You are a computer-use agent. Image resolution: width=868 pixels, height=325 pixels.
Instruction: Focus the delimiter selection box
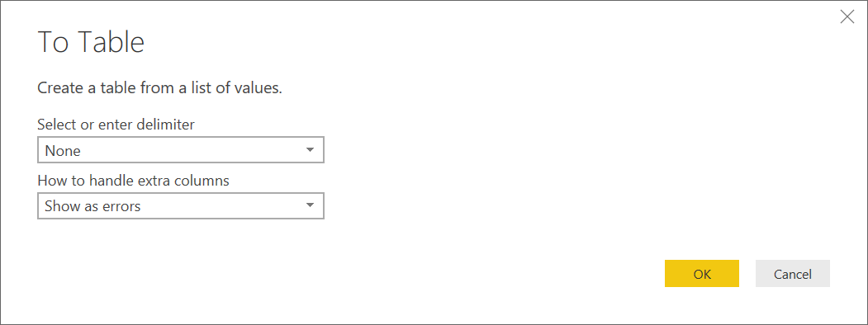[x=181, y=150]
